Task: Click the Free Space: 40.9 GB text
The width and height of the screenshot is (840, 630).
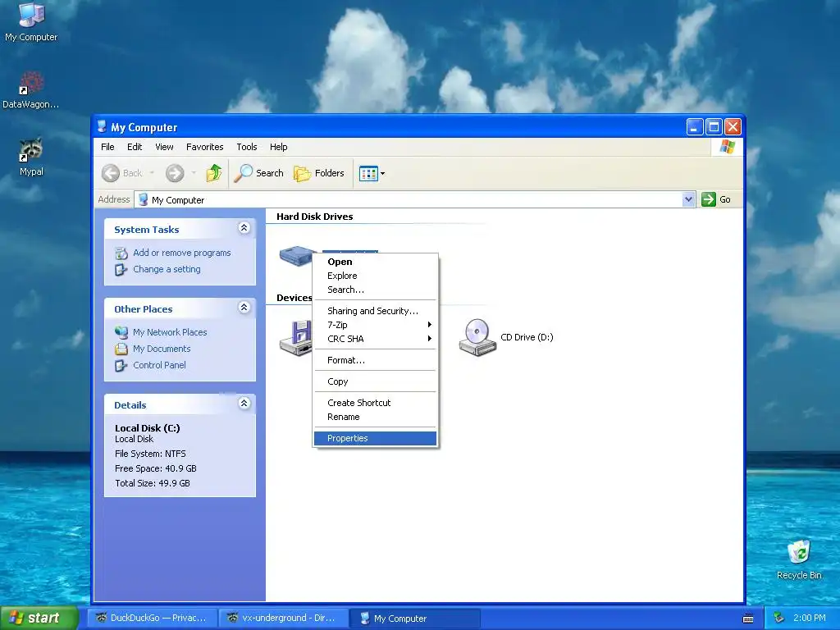Action: point(155,468)
